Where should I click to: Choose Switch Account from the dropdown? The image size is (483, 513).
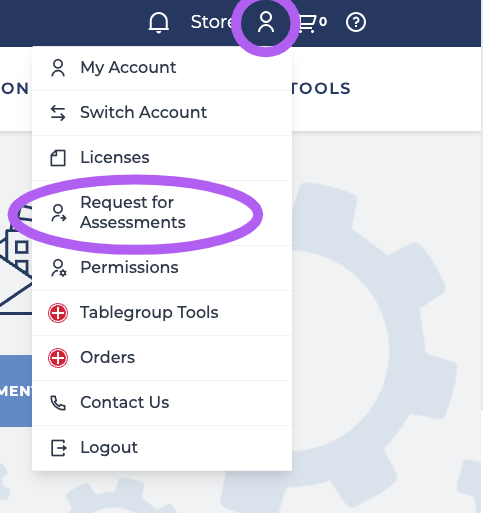(162, 113)
